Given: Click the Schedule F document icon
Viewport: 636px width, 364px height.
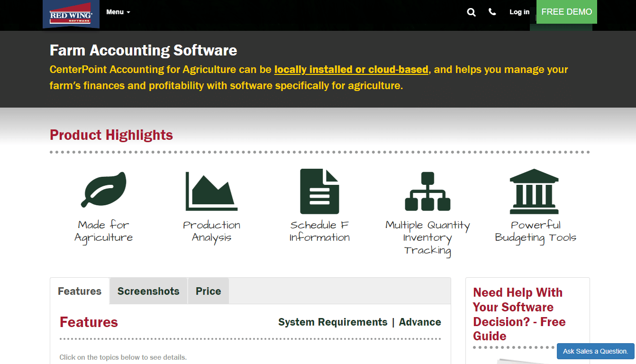Looking at the screenshot, I should click(319, 191).
